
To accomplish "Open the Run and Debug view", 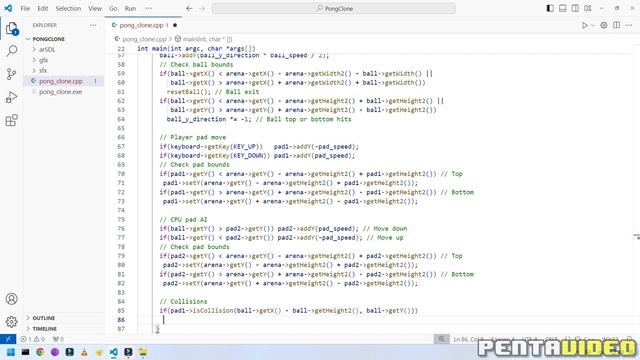I will (11, 97).
